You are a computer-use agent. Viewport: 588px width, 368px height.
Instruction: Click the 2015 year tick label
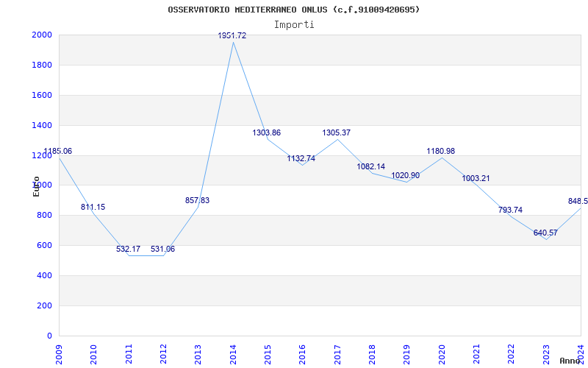point(268,355)
